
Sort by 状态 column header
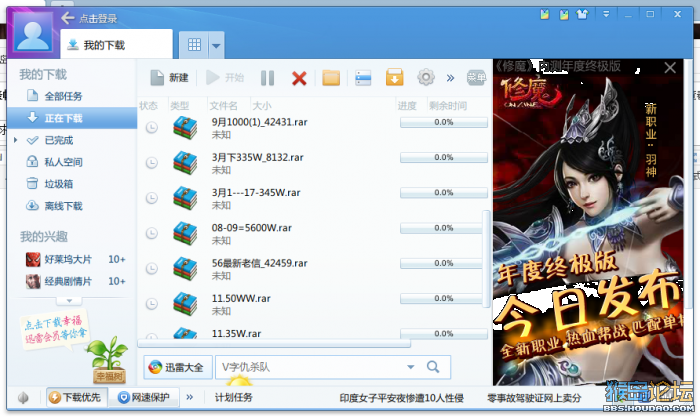pyautogui.click(x=149, y=106)
